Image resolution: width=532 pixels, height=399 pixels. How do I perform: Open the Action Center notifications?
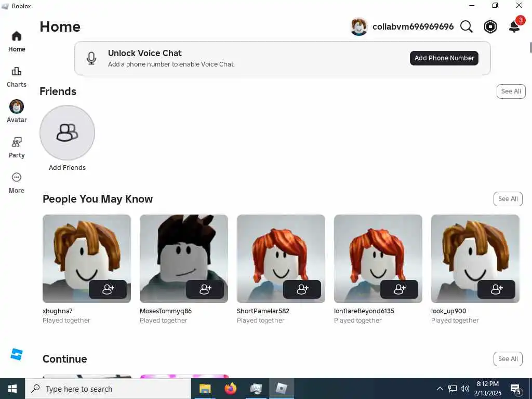tap(515, 389)
